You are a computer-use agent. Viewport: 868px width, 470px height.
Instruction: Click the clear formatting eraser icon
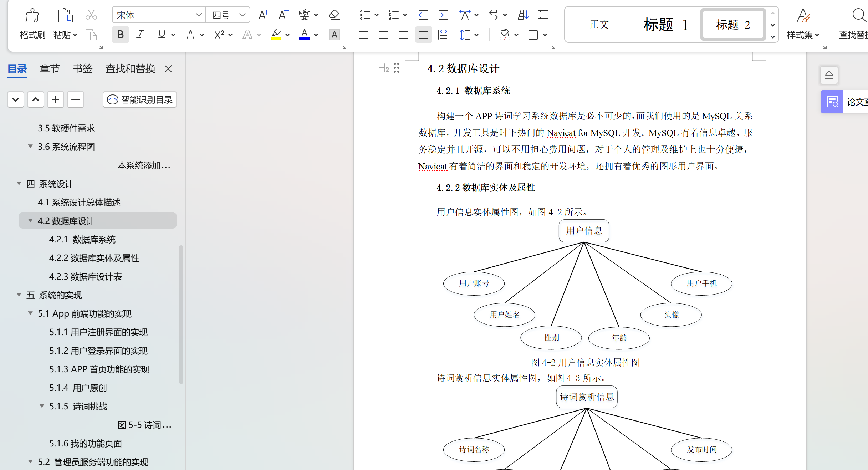334,15
